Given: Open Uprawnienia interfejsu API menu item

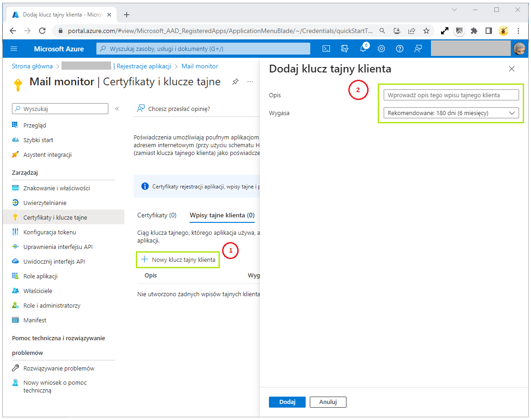Looking at the screenshot, I should (58, 247).
